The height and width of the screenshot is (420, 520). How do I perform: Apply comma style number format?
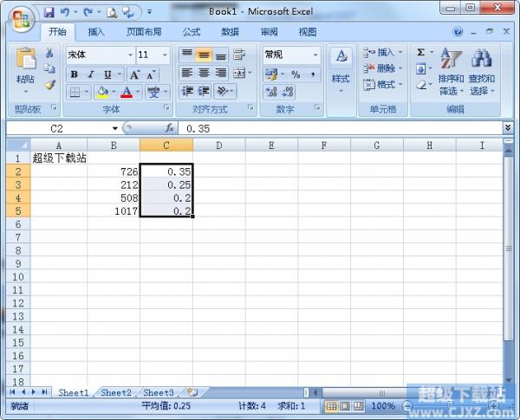coord(312,74)
